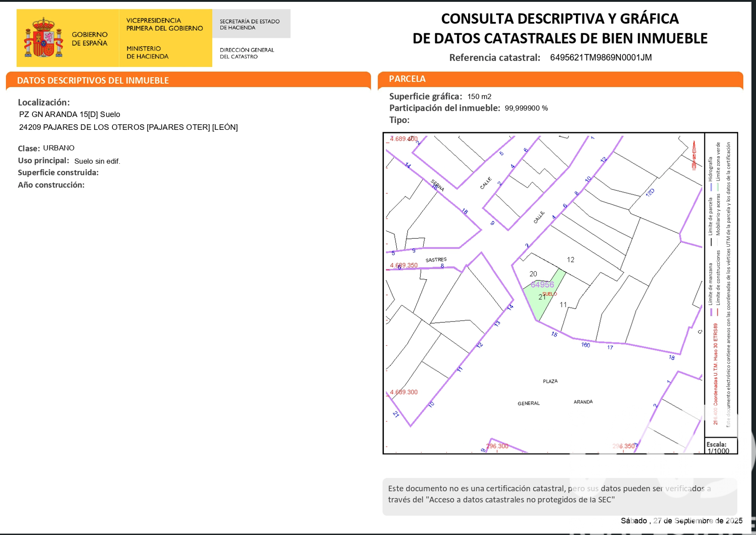Viewport: 756px width, 535px height.
Task: Click the red coordinate '4.689.350' on the map
Action: click(404, 265)
